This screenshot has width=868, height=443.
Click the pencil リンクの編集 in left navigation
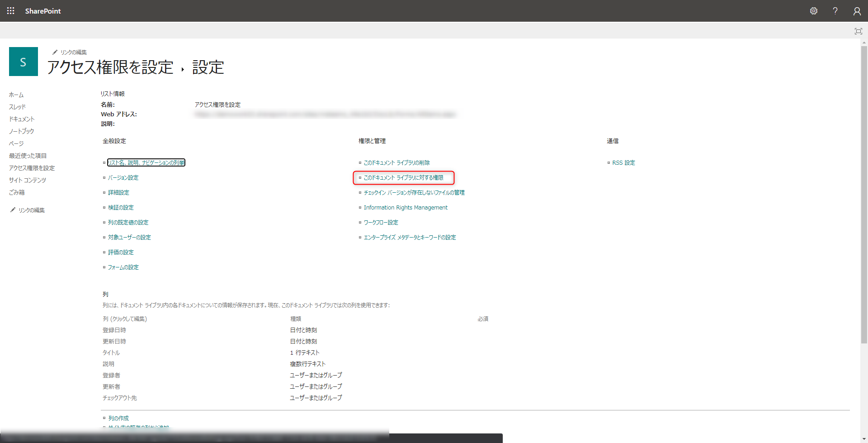point(28,210)
